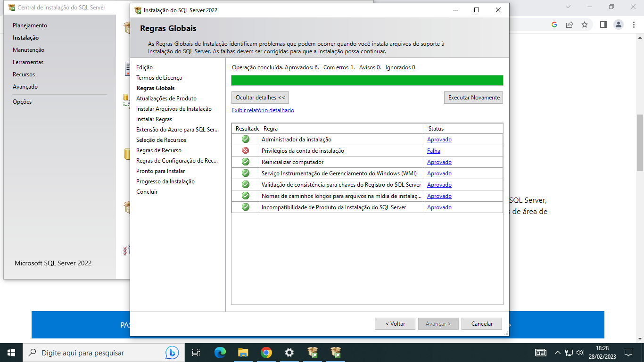Viewport: 644px width, 362px height.
Task: Click Cancelar button
Action: click(x=482, y=324)
